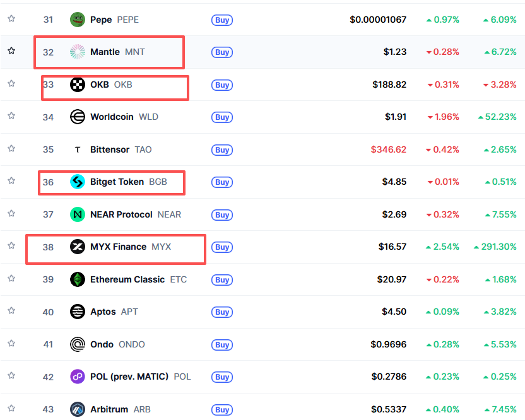Click Buy button for Worldcoin
The width and height of the screenshot is (525, 420).
coord(222,117)
